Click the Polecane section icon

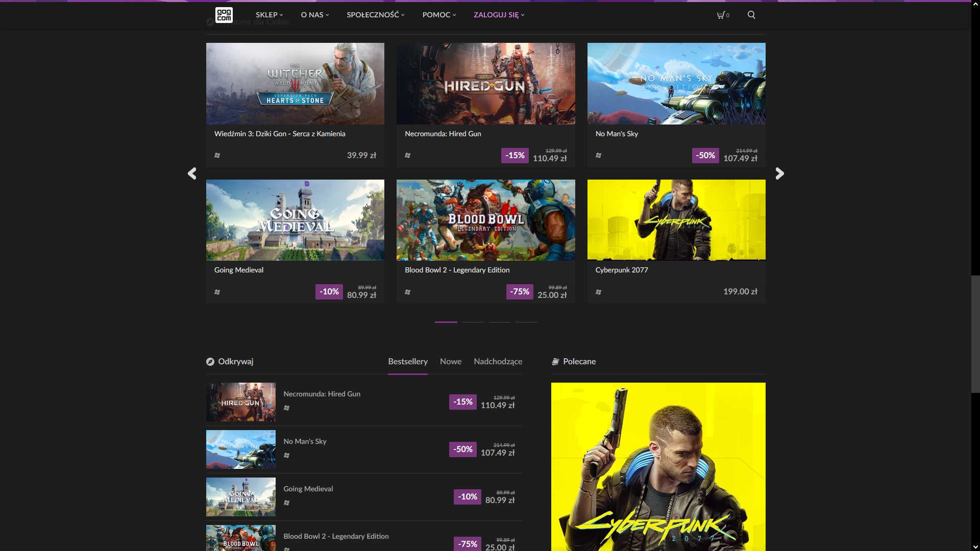click(x=555, y=362)
